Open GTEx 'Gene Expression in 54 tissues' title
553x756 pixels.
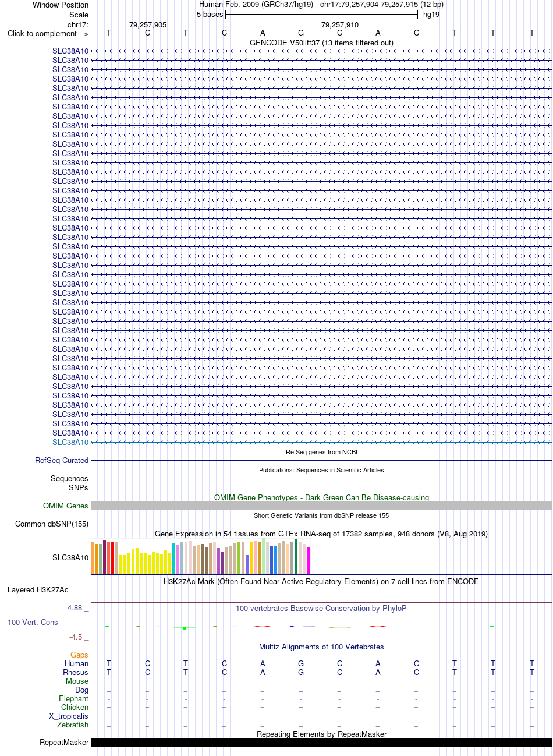point(321,534)
